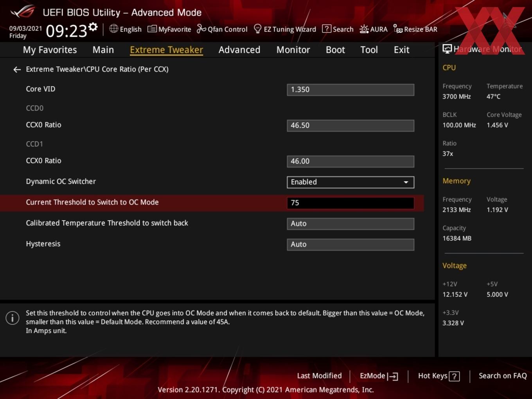Click the MyFavorite label
This screenshot has height=399, width=532.
174,29
